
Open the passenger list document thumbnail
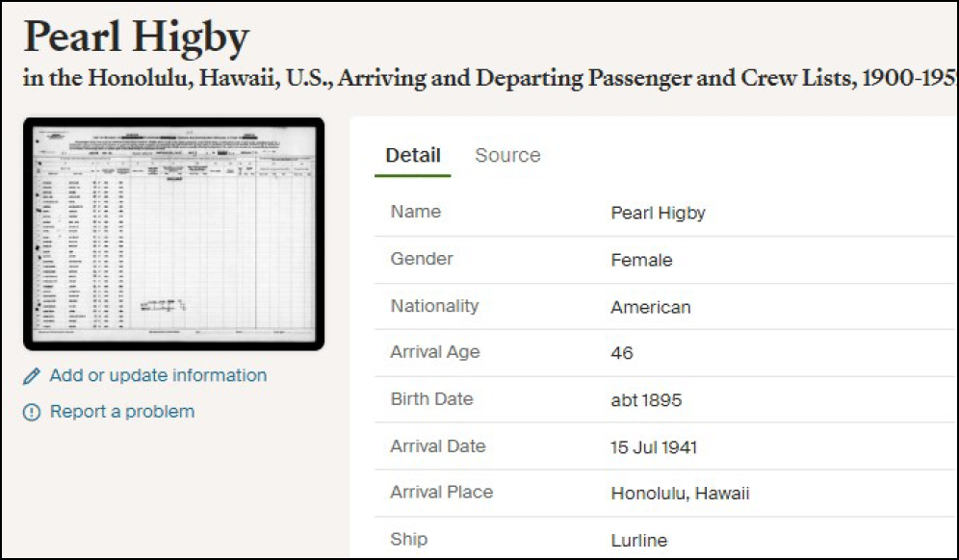(173, 235)
